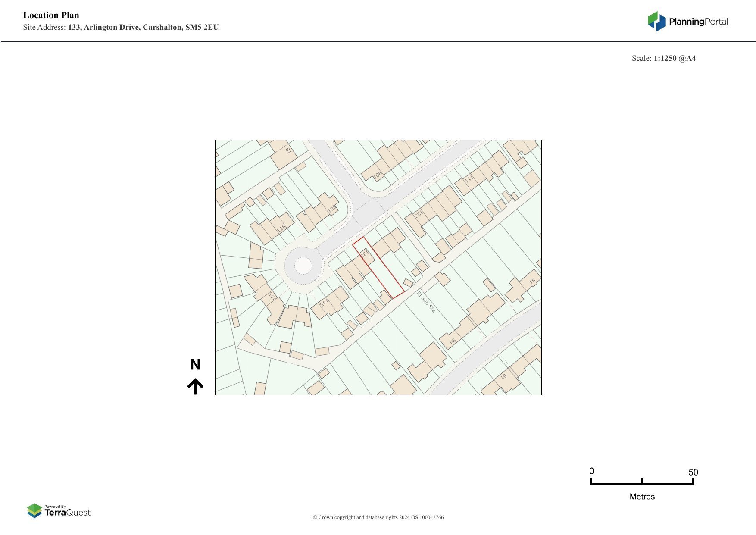
Task: Click the 0 to 50 metres scale bar
Action: pyautogui.click(x=642, y=482)
